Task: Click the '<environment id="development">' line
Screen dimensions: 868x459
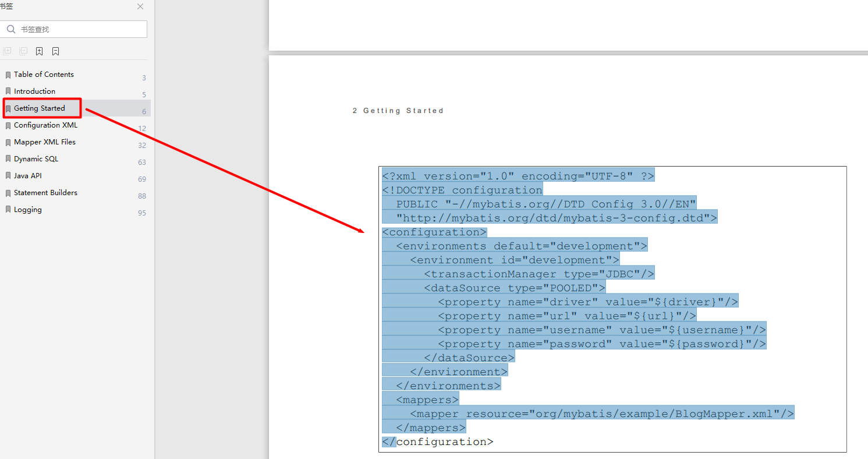Action: 515,260
